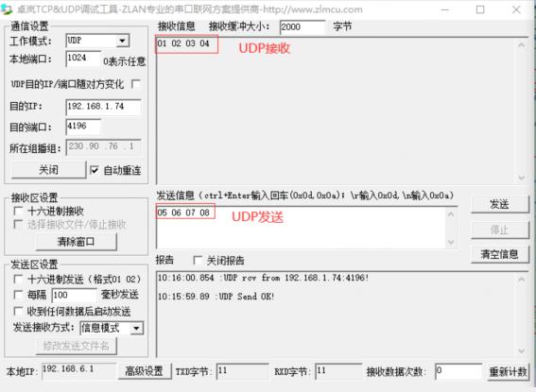Image resolution: width=536 pixels, height=392 pixels.
Task: Toggle the 每隔 interval send checkbox
Action: tap(18, 295)
